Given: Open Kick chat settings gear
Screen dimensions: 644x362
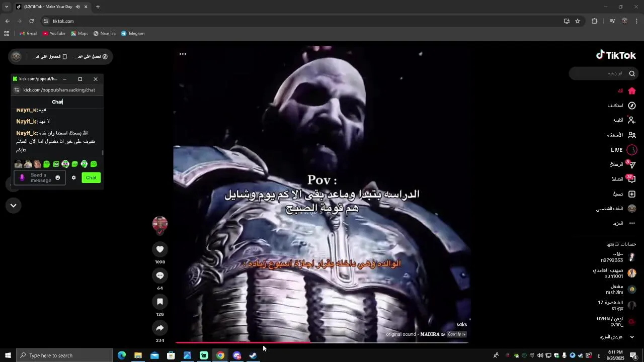Looking at the screenshot, I should click(73, 177).
